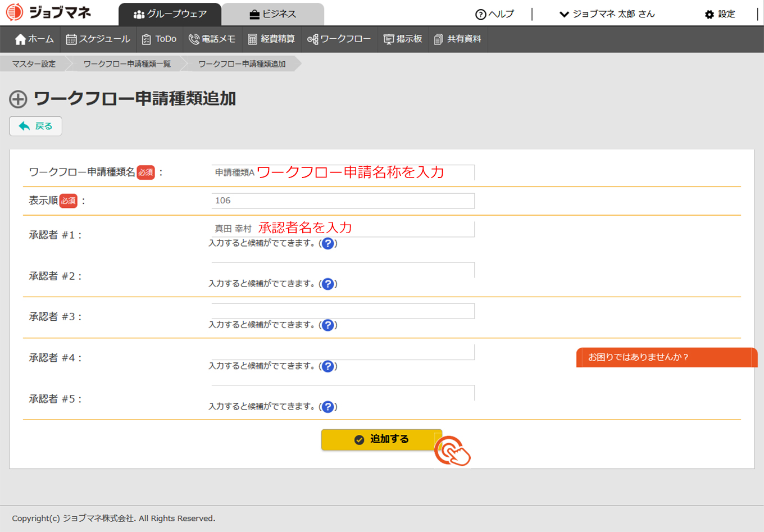Viewport: 764px width, 532px height.
Task: Focus the ワークフロー申請種類名 input field
Action: (343, 172)
